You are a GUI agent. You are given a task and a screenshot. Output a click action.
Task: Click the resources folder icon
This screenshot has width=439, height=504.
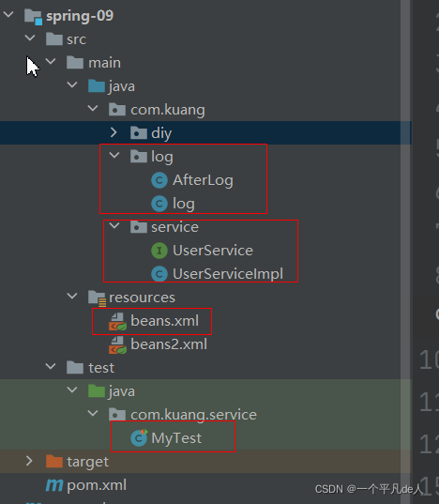click(97, 298)
